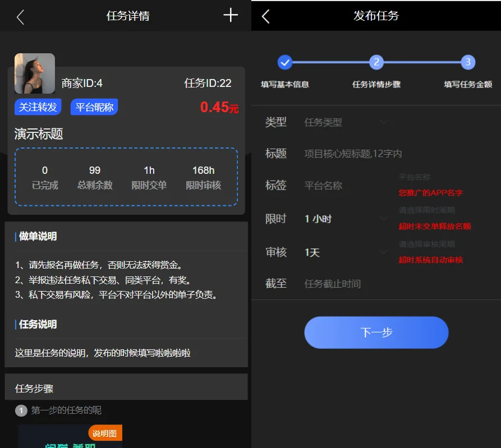Screen dimensions: 501x448
Task: Open the 审核 1天 dropdown
Action: [x=346, y=252]
